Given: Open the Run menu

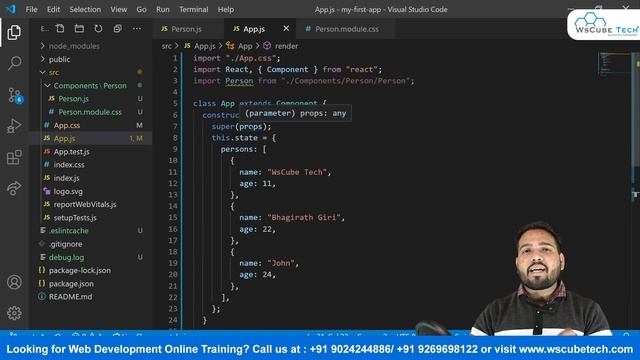Looking at the screenshot, I should (x=162, y=9).
